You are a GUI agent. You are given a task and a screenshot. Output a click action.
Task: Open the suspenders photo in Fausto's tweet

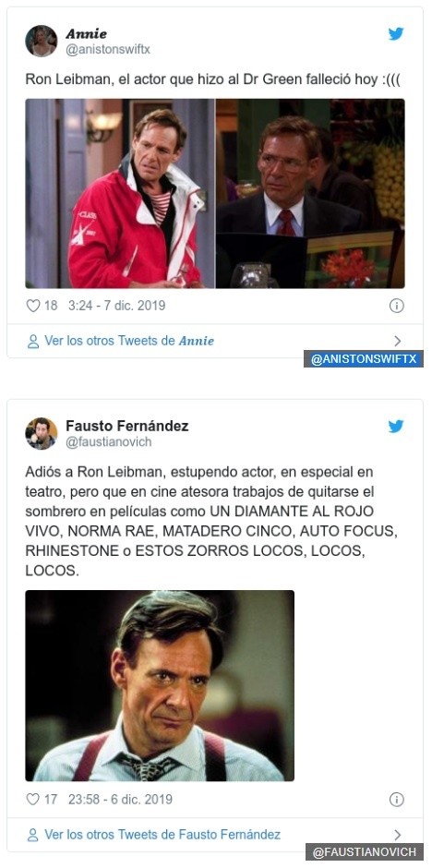160,685
